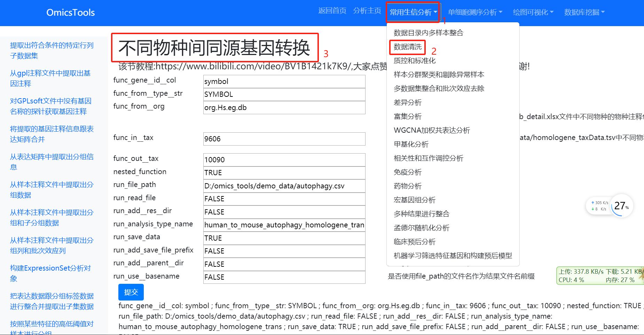Click the 返回首页 navigation link

click(332, 11)
